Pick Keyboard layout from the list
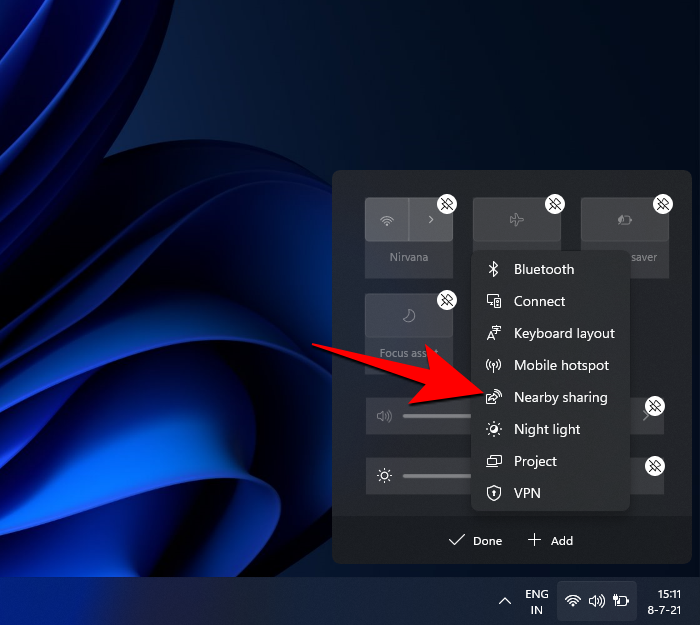The width and height of the screenshot is (700, 625). tap(563, 333)
